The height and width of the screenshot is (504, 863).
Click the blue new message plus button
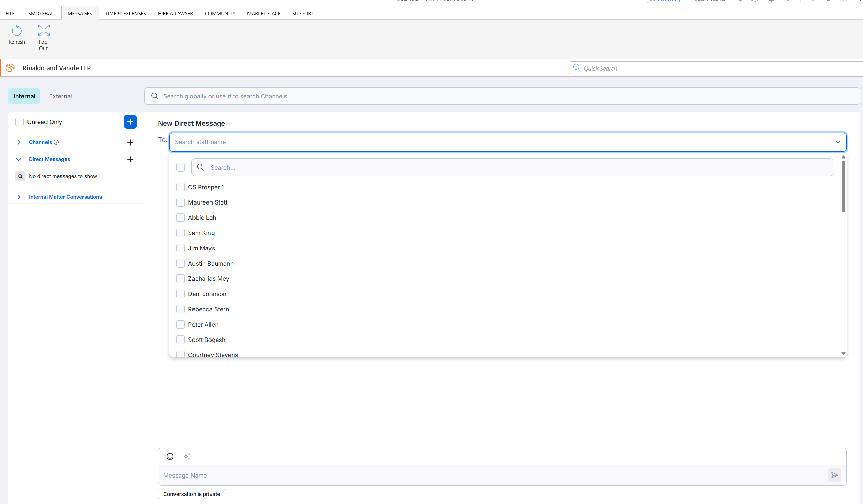(x=130, y=122)
